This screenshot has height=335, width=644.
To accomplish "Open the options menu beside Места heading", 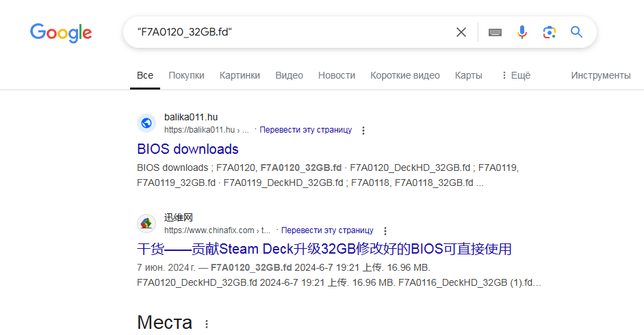I will tap(207, 324).
